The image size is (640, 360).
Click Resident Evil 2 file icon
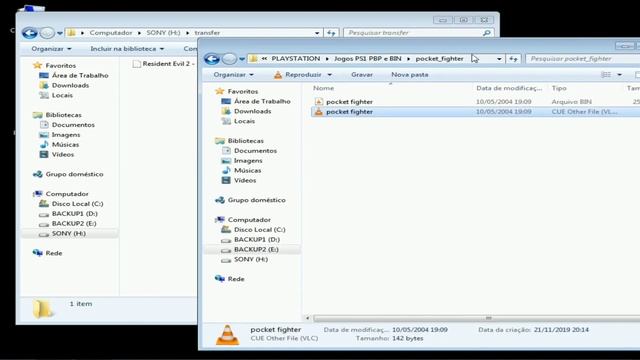tap(137, 64)
